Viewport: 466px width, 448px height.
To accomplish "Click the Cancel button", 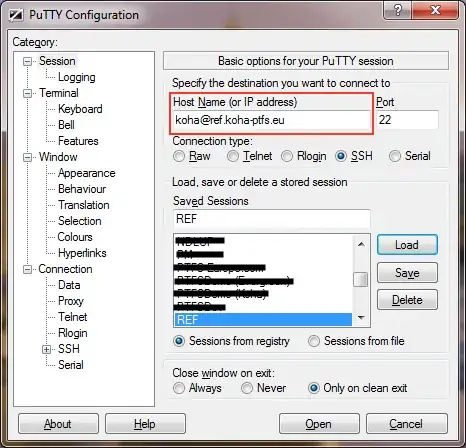I will (406, 424).
